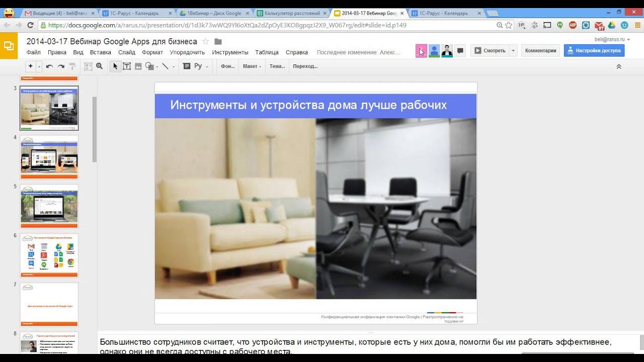
Task: Add a new slide with the plus button
Action: (x=31, y=66)
